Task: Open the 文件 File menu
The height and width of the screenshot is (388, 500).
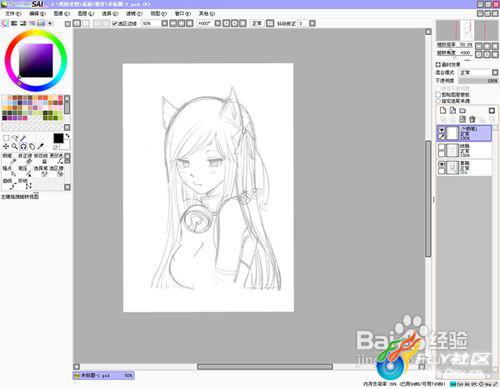Action: click(13, 14)
